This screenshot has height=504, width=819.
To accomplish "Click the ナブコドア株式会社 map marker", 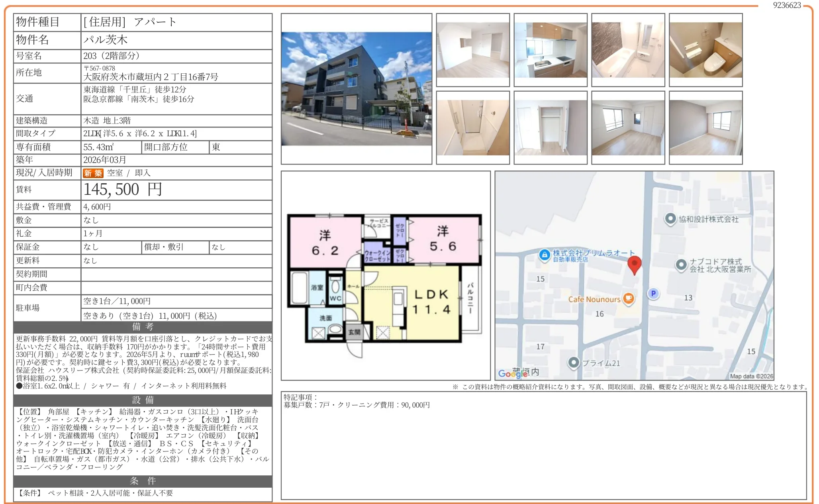I will 681,265.
